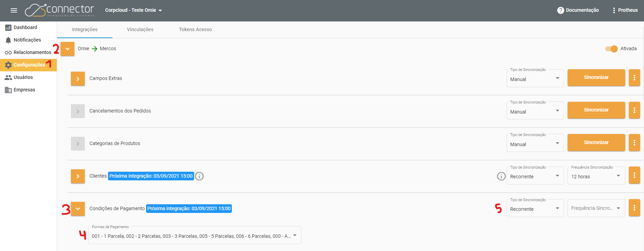Change the 12 horas frequency for Clientes

pos(596,176)
